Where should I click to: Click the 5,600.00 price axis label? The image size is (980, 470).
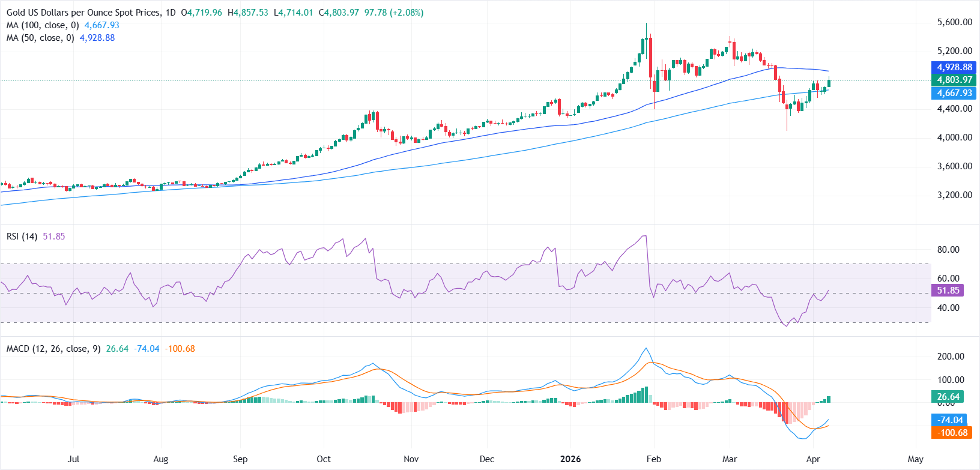tap(954, 22)
